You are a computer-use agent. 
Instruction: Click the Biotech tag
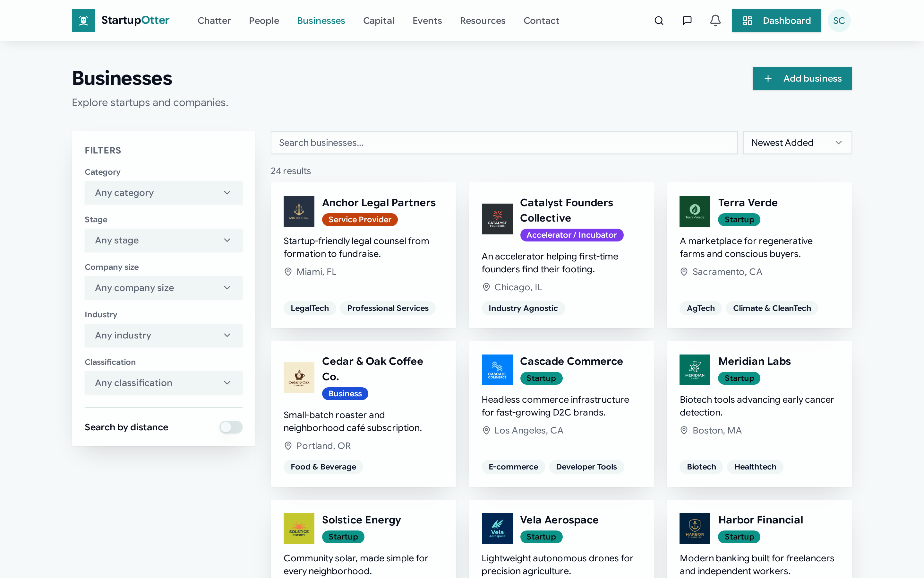click(x=701, y=467)
